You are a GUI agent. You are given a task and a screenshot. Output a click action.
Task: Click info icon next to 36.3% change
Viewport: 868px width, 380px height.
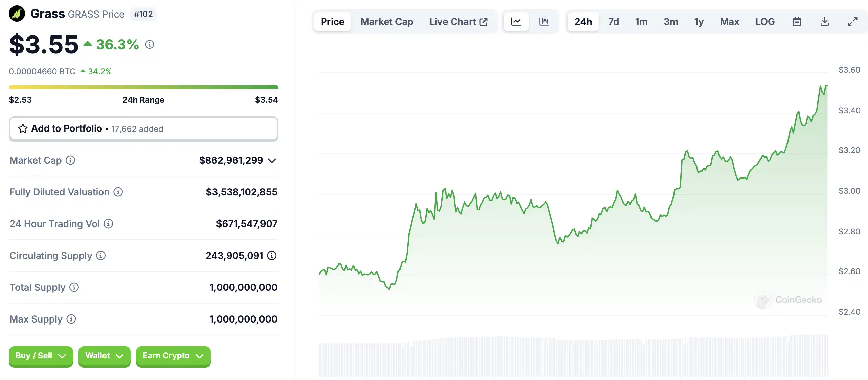[150, 44]
